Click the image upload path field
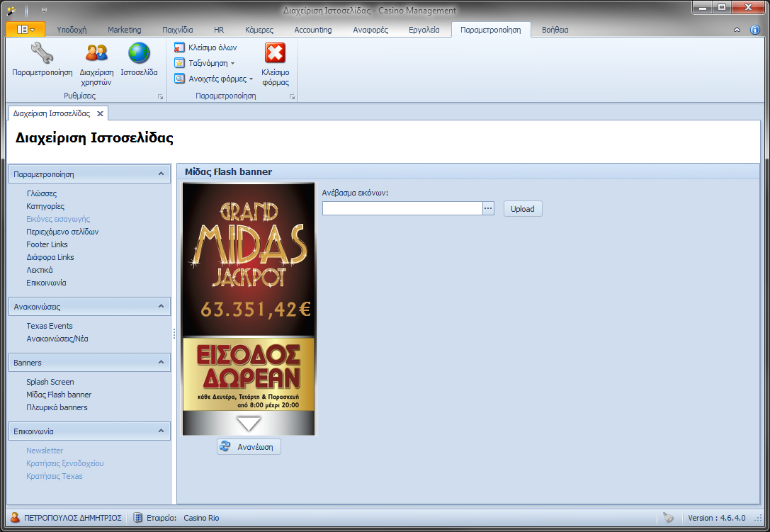The image size is (770, 532). click(x=402, y=209)
